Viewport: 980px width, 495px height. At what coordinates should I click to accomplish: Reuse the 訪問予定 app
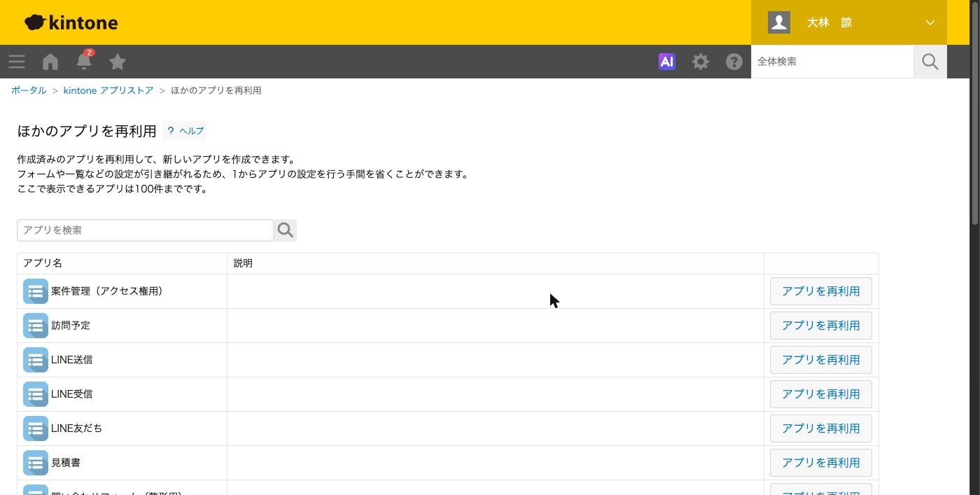point(821,326)
